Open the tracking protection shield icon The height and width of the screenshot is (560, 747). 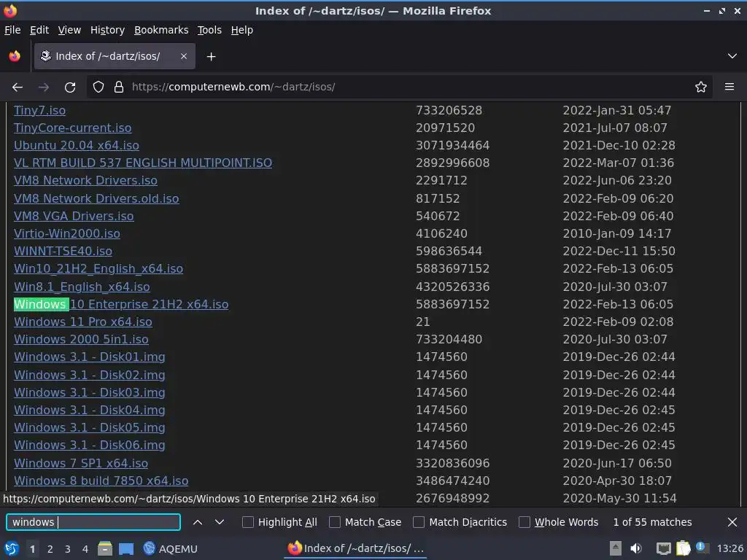coord(98,87)
